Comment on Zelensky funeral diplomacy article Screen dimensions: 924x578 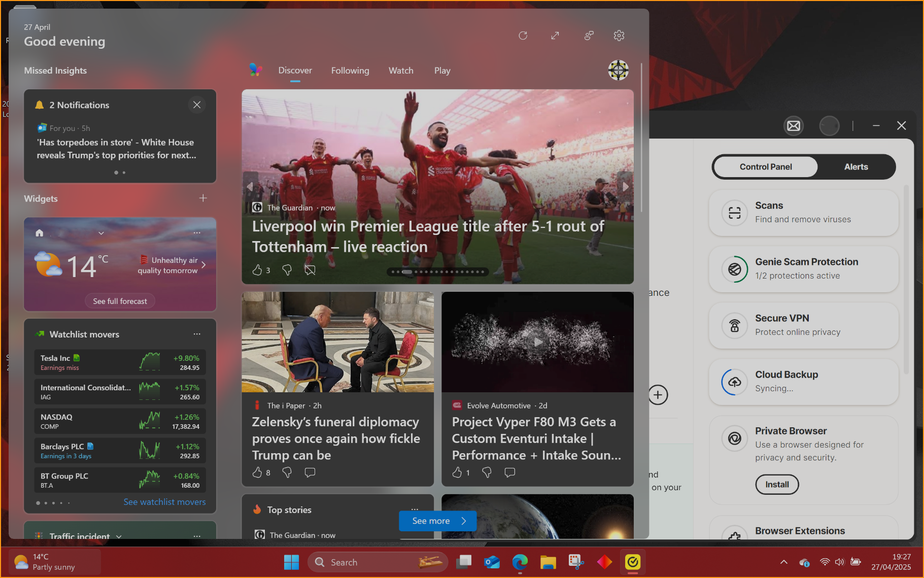tap(310, 472)
